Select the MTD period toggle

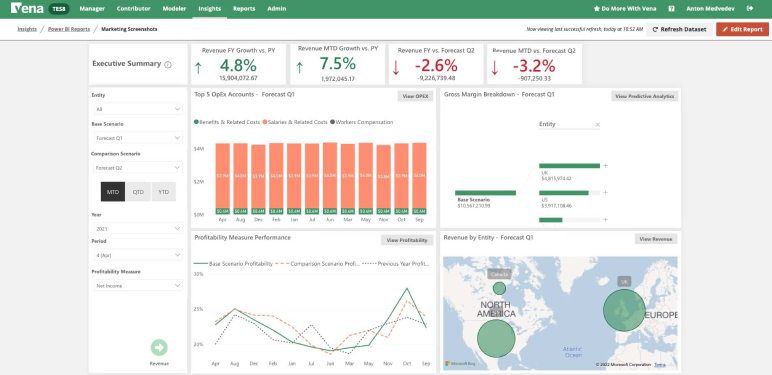point(113,192)
